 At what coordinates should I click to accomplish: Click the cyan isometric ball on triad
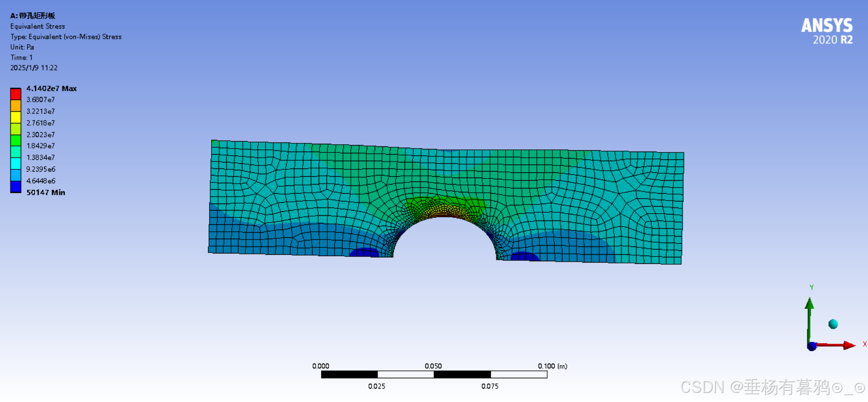[x=833, y=324]
